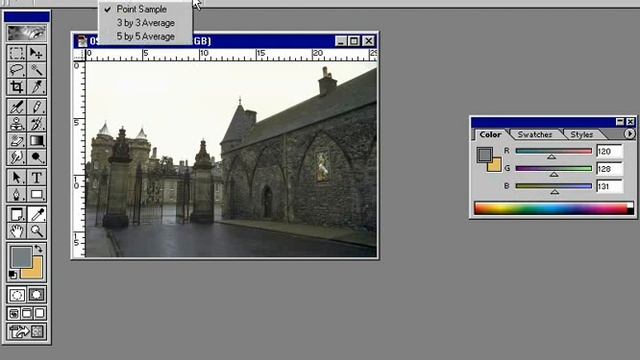Select the Path Component Selection arrow tool
This screenshot has height=360, width=640.
click(x=17, y=178)
